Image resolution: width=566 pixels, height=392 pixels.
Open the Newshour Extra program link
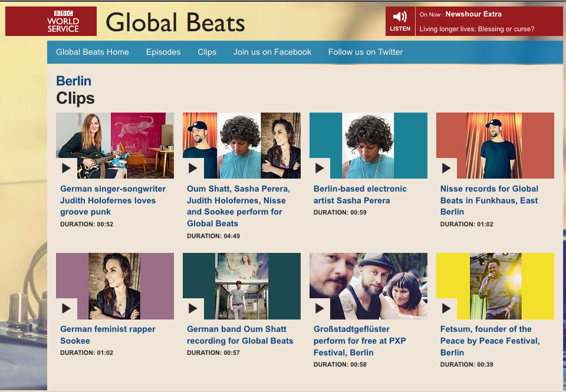tap(472, 14)
